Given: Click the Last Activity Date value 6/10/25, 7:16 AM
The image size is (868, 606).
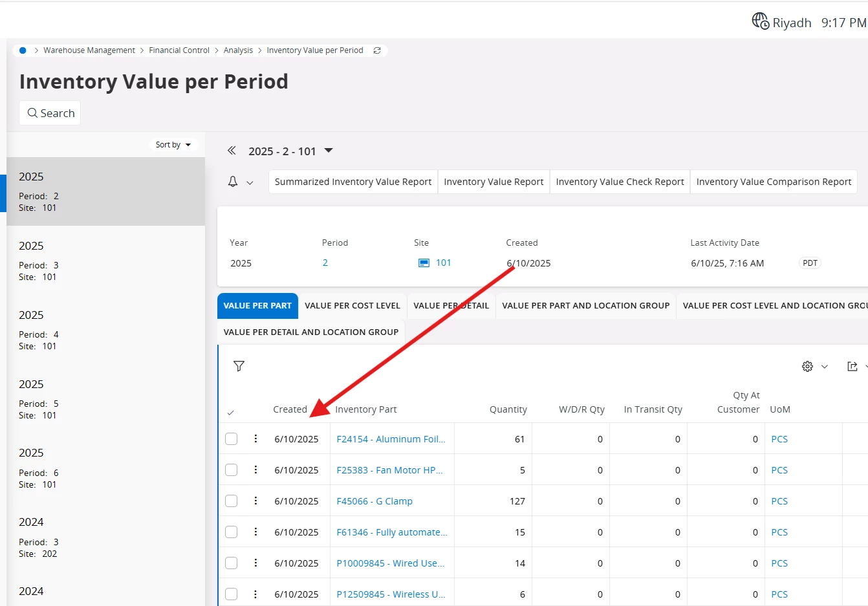Looking at the screenshot, I should (x=727, y=263).
